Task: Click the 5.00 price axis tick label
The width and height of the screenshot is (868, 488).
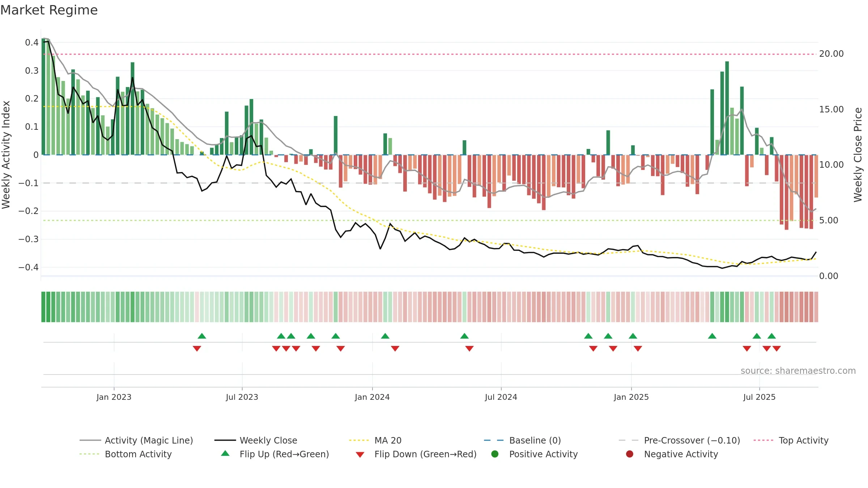Action: pyautogui.click(x=829, y=221)
